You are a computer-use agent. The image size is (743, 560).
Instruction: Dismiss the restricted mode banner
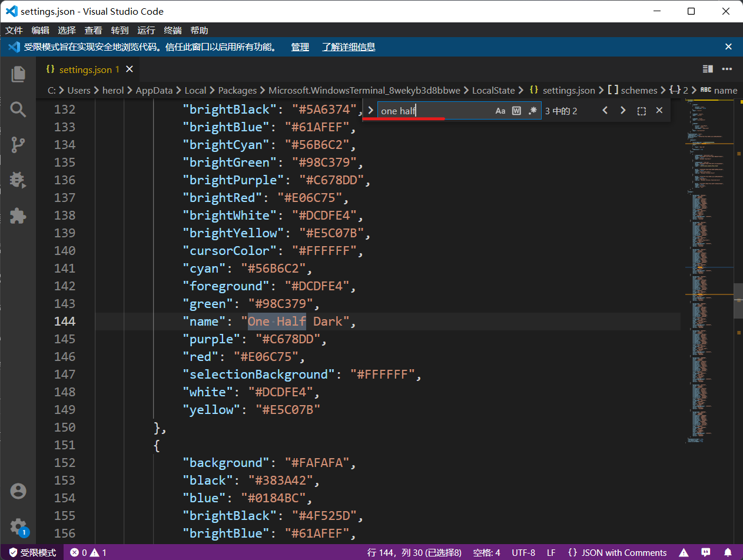(728, 47)
